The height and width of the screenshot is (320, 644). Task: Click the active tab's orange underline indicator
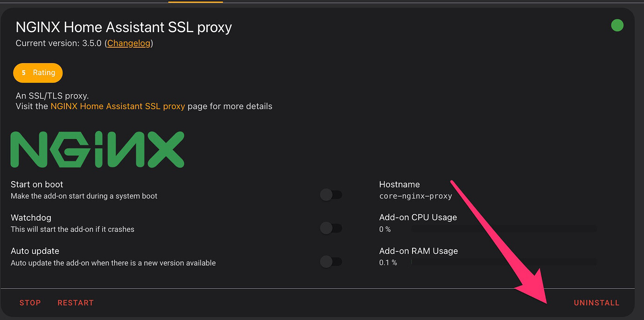click(195, 2)
